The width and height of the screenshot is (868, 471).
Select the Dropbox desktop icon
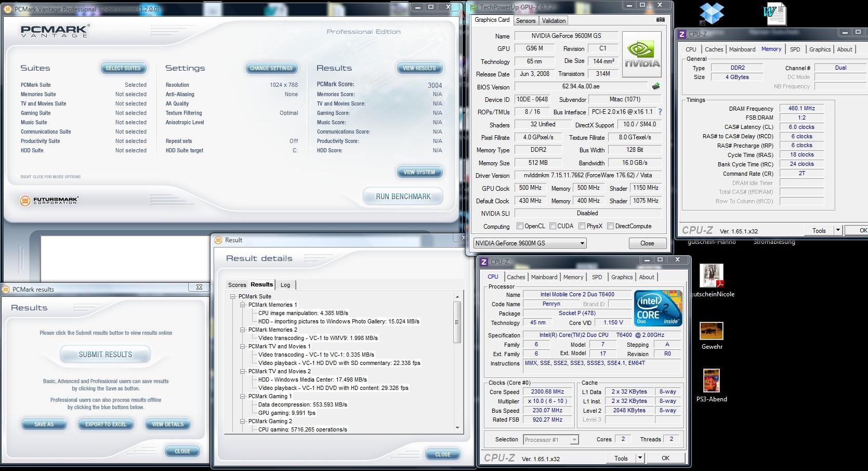pyautogui.click(x=712, y=14)
